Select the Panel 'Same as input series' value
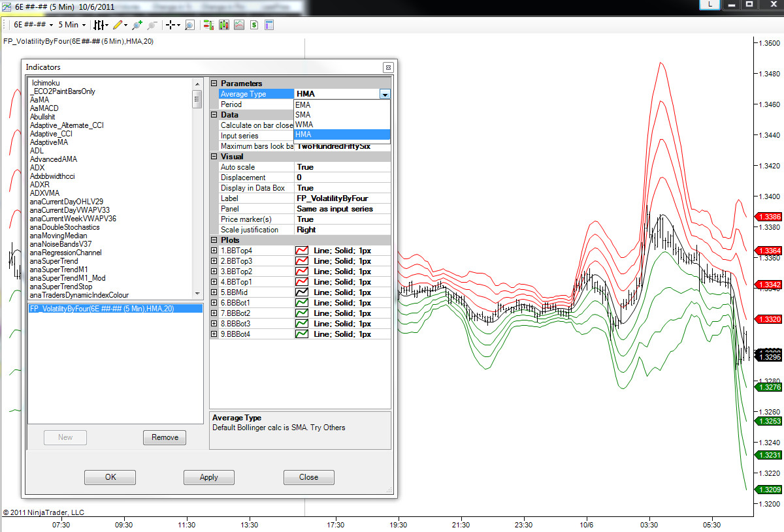The height and width of the screenshot is (532, 784). pyautogui.click(x=342, y=209)
